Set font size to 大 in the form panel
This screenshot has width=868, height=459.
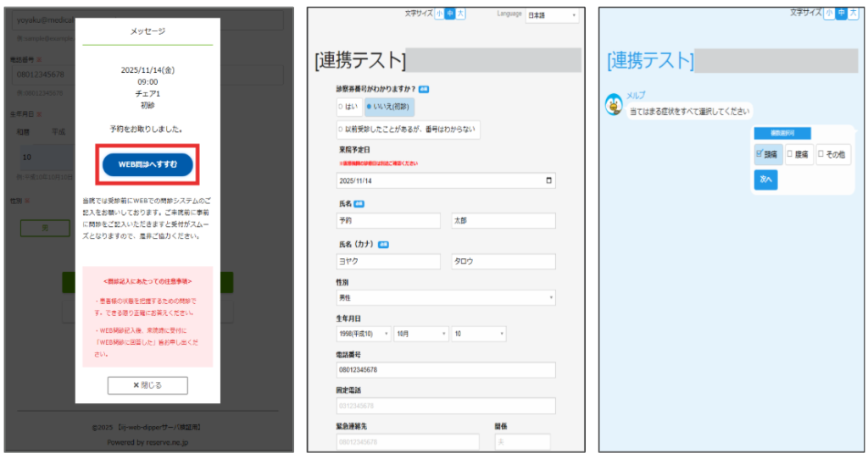tap(460, 14)
